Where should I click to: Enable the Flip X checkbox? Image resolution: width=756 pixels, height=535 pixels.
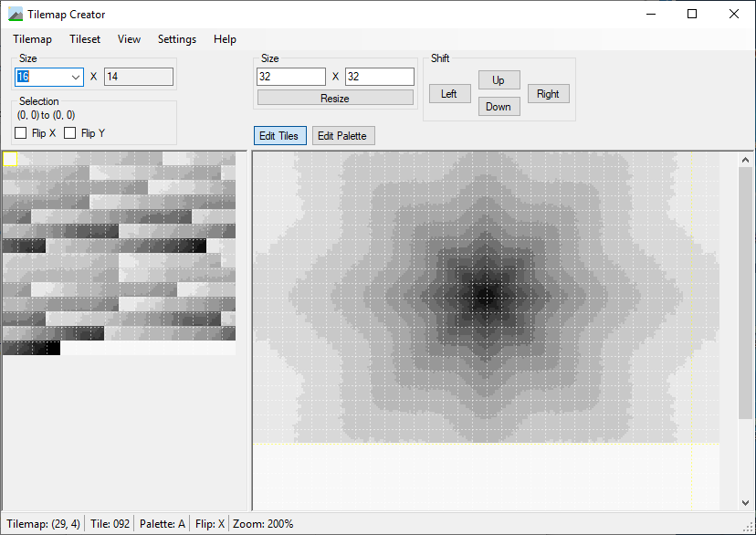(x=21, y=133)
